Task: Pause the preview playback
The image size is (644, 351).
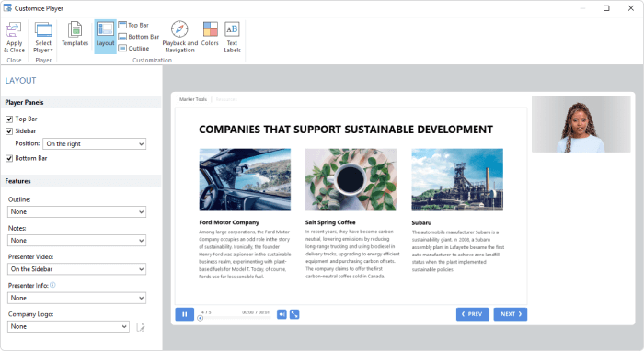Action: tap(184, 314)
